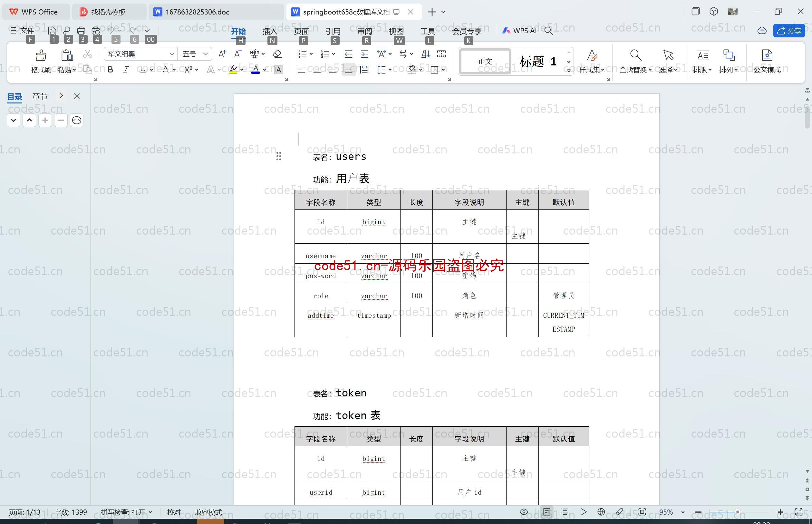Screen dimensions: 812x524
Task: Click the search magnifier next to WPS AI
Action: 548,31
